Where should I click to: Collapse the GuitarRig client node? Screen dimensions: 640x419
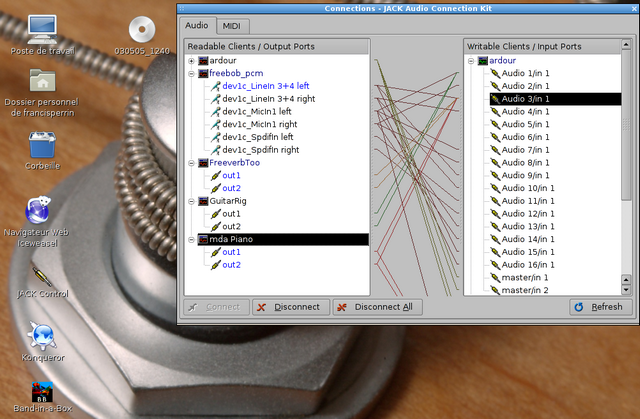coord(191,201)
